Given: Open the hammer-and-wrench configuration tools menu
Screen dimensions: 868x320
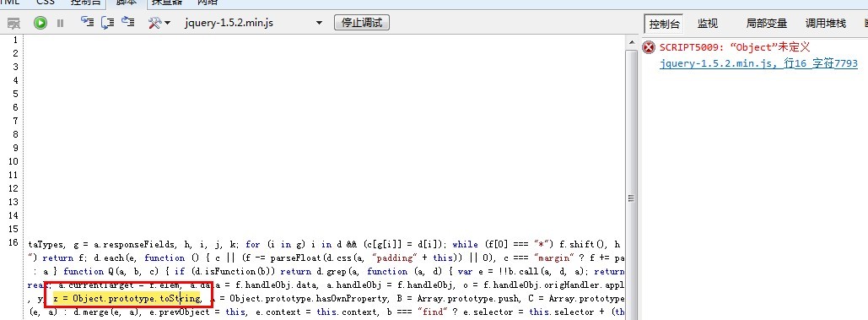Looking at the screenshot, I should tap(159, 23).
